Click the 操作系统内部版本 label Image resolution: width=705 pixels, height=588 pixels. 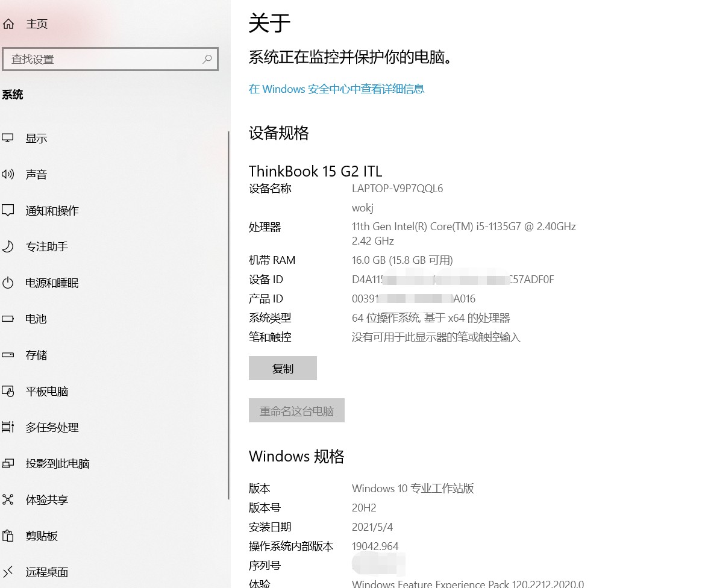point(292,546)
